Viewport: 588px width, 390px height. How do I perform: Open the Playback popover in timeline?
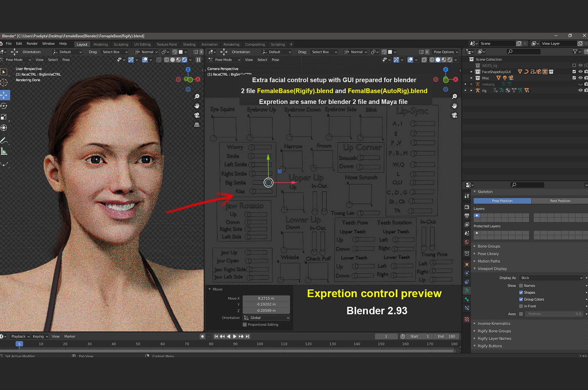[20, 336]
